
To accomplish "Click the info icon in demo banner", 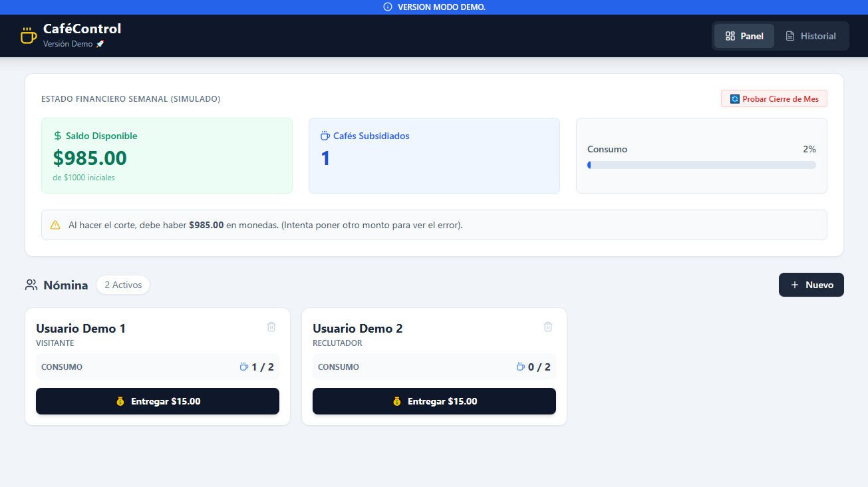I will (x=388, y=7).
